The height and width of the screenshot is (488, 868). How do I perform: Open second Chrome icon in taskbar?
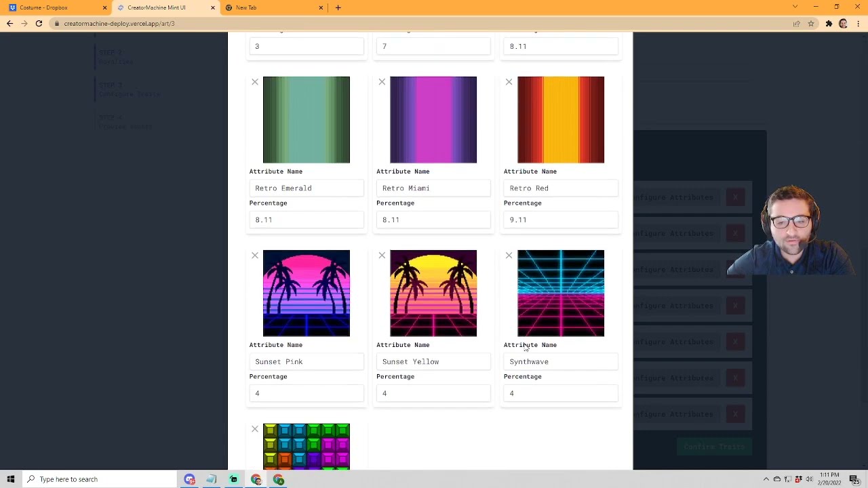(x=279, y=479)
